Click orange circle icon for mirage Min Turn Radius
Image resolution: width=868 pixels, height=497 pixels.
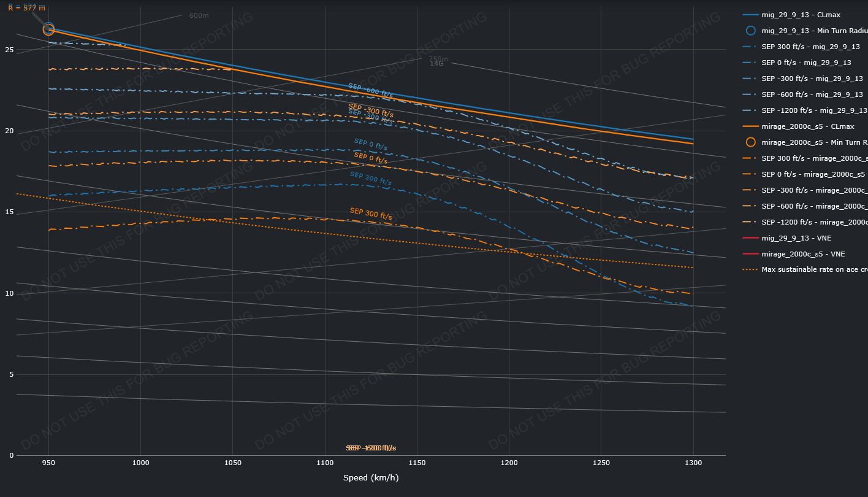tap(751, 142)
